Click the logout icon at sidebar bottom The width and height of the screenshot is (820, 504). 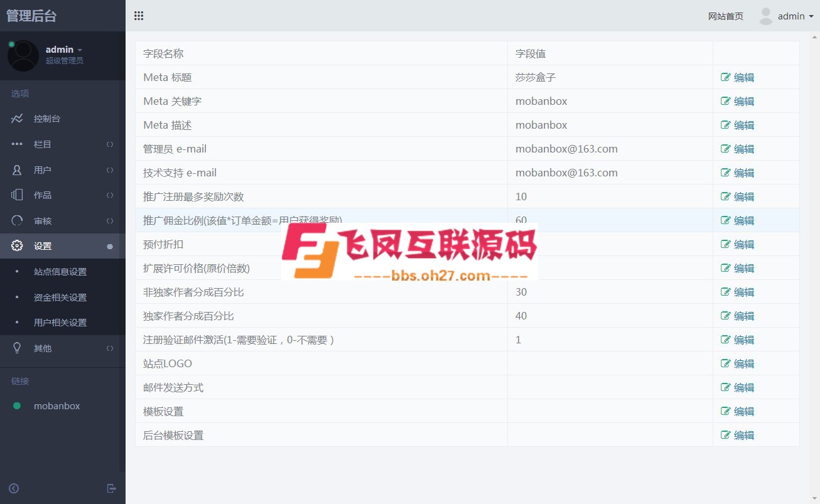pos(112,488)
